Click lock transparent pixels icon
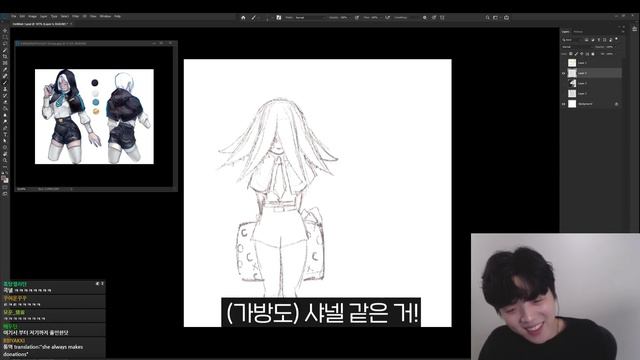 click(x=571, y=54)
